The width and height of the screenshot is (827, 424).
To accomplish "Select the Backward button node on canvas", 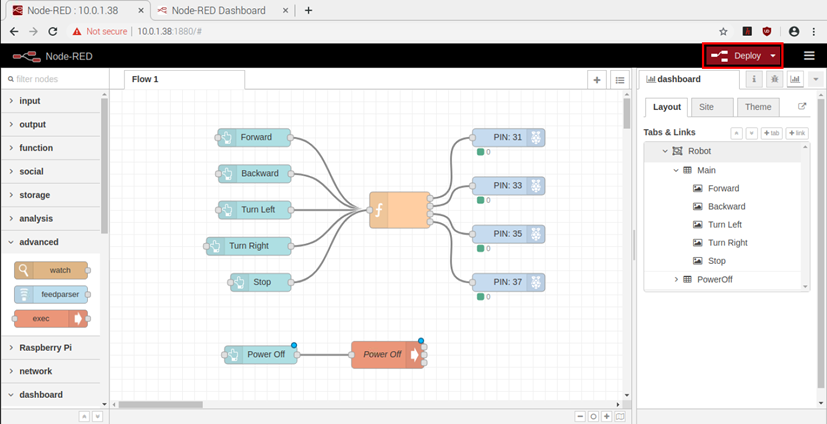I will pos(255,174).
